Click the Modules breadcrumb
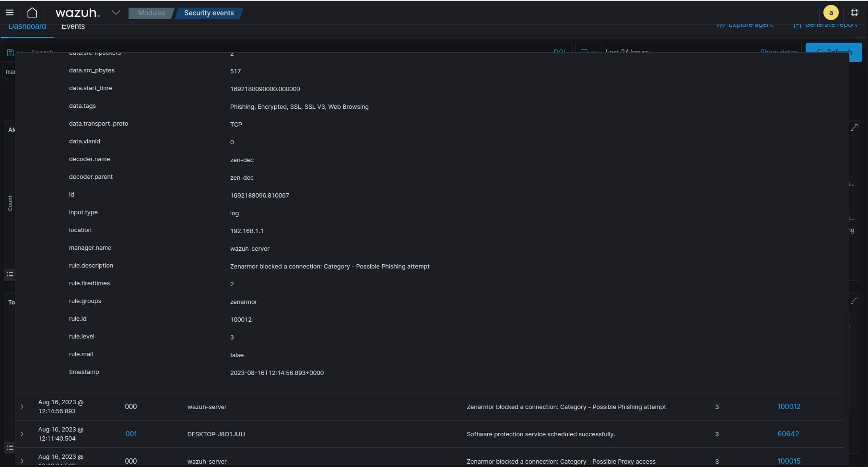The image size is (868, 467). (151, 13)
